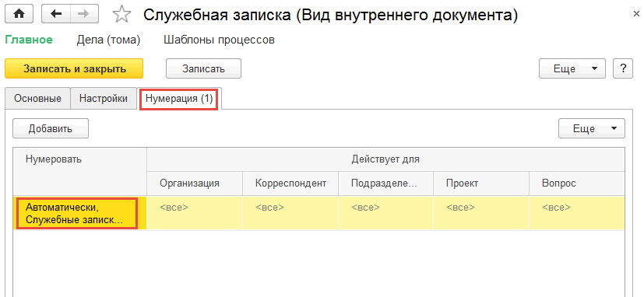Switch to the Основные tab

click(x=38, y=99)
